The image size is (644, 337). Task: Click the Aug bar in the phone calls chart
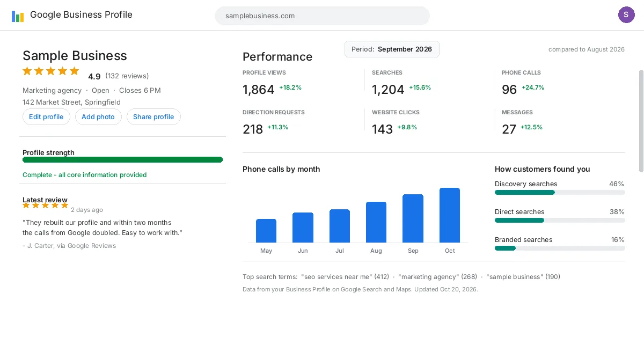click(x=376, y=222)
